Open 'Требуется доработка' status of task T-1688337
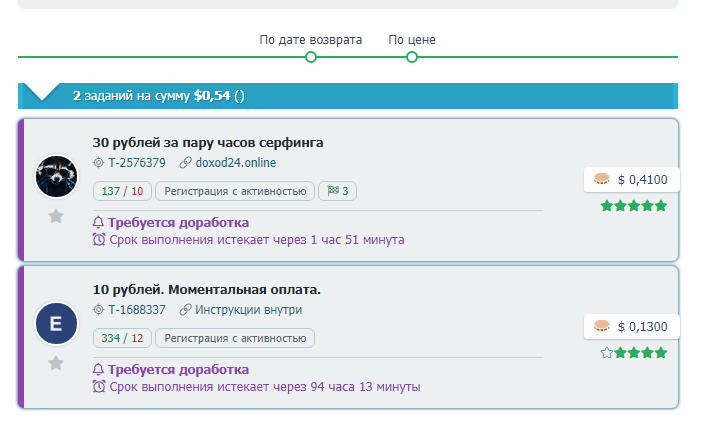The width and height of the screenshot is (704, 431). pos(178,369)
